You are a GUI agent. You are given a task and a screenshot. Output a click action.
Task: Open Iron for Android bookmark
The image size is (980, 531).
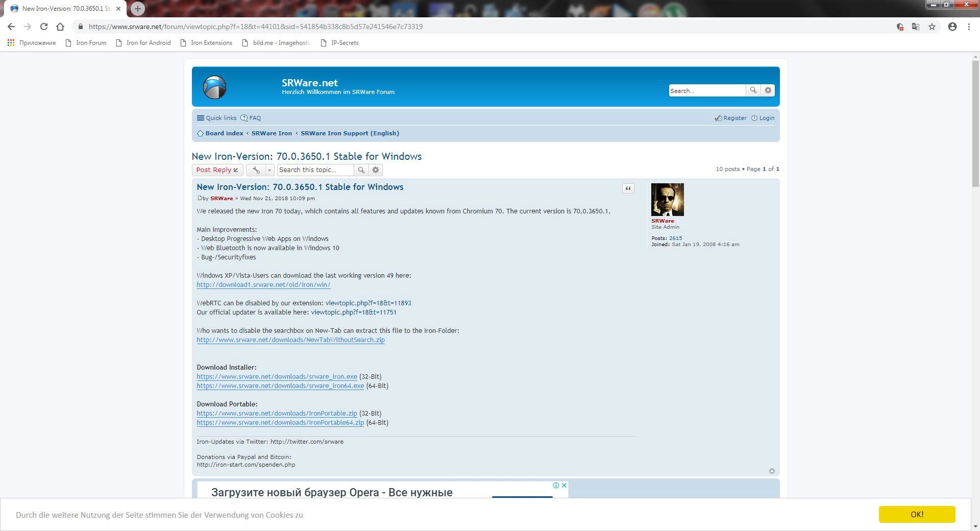point(143,43)
